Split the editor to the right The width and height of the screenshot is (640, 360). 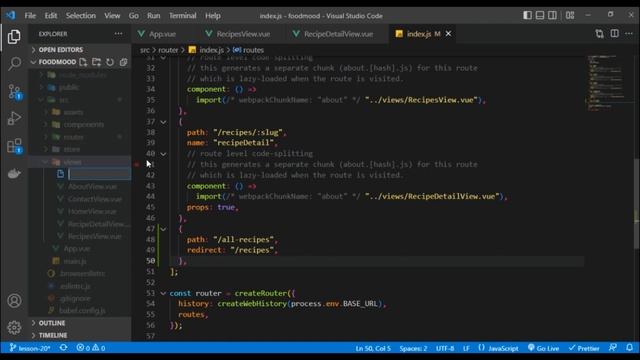coord(614,34)
